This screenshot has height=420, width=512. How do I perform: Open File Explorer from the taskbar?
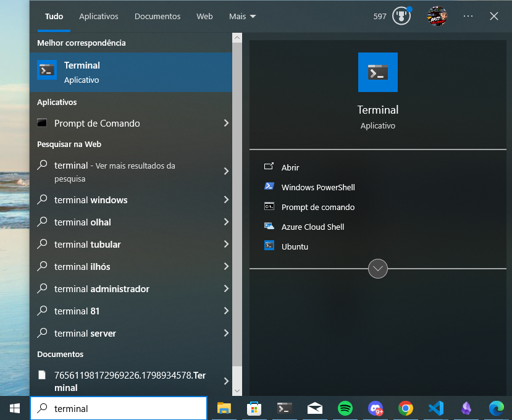tap(224, 408)
